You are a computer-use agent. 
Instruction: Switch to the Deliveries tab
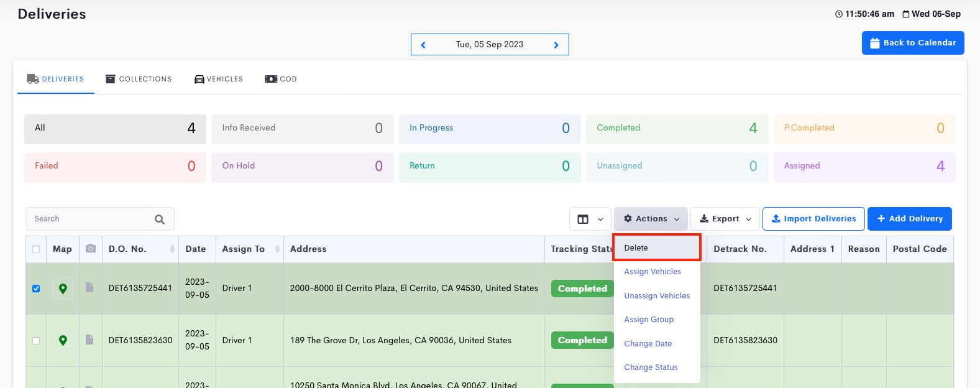[56, 79]
